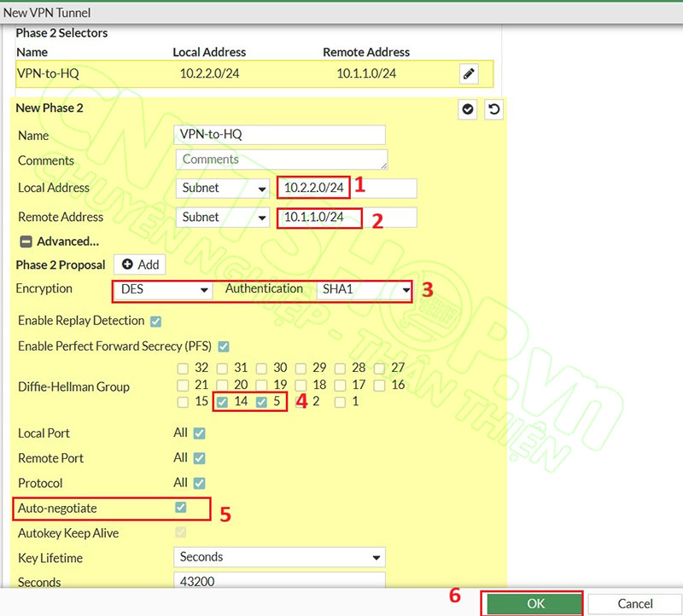The width and height of the screenshot is (683, 616).
Task: Uncheck Diffie-Hellman Group 5
Action: pyautogui.click(x=261, y=402)
